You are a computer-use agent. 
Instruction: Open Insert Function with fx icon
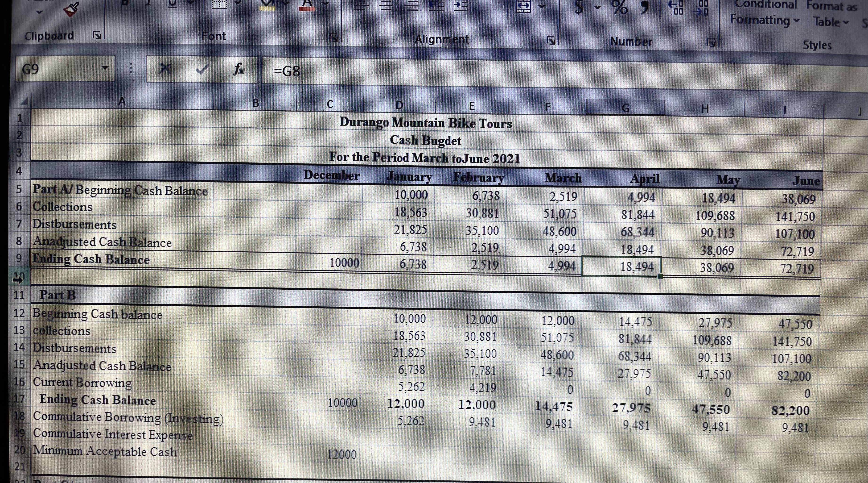coord(240,70)
